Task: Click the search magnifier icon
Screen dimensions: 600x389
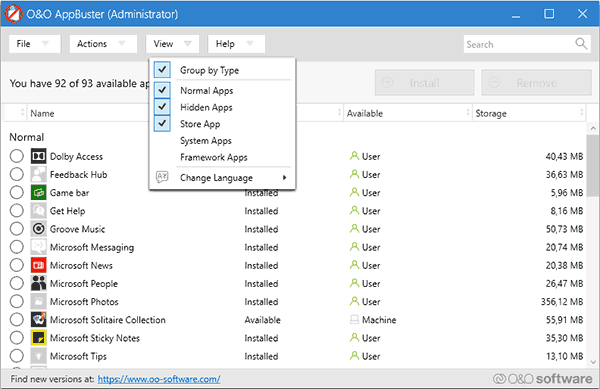Action: click(581, 44)
